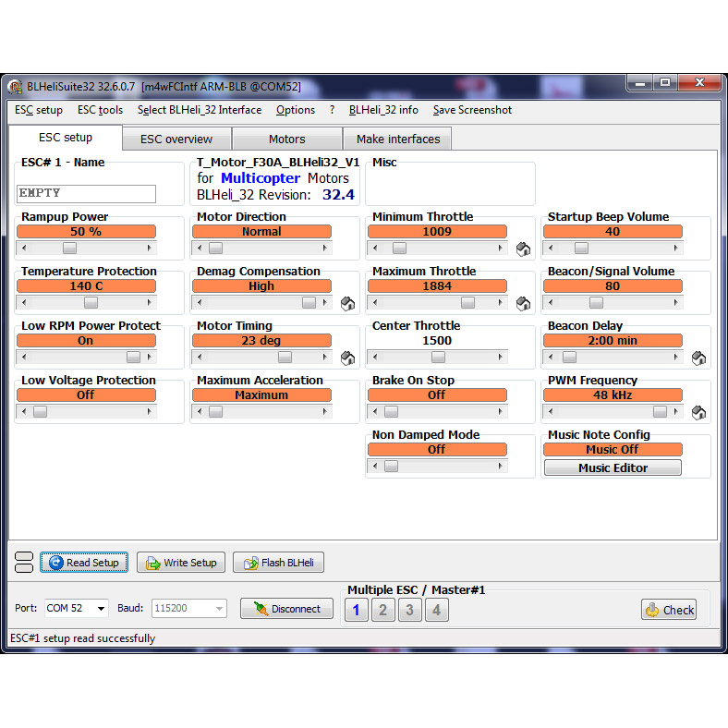
Task: Click the ESC name field showing EMPTY
Action: click(x=86, y=193)
